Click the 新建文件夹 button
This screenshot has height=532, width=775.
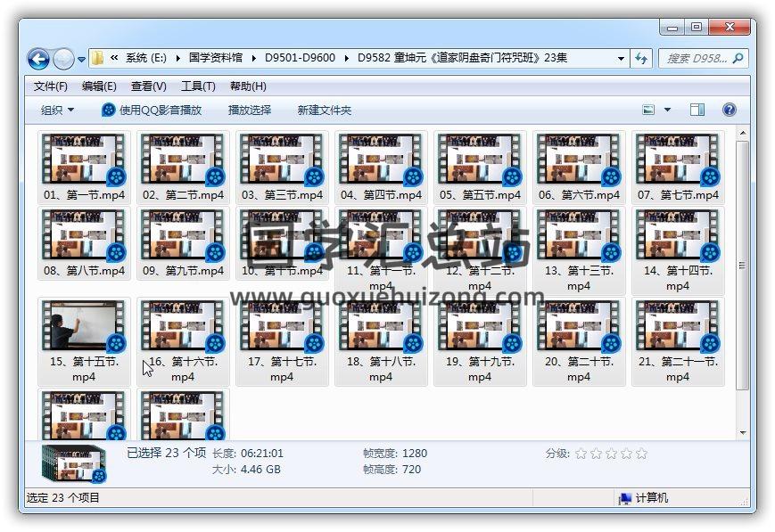point(324,110)
